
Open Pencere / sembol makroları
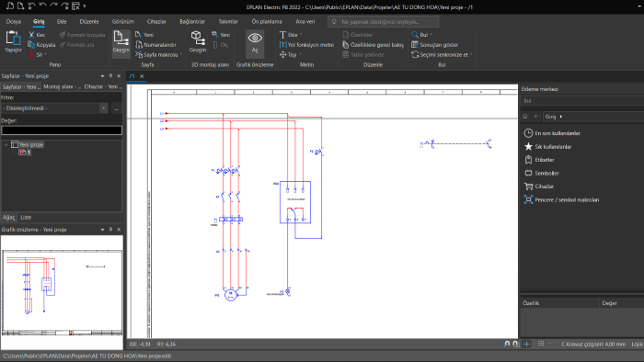(x=561, y=199)
